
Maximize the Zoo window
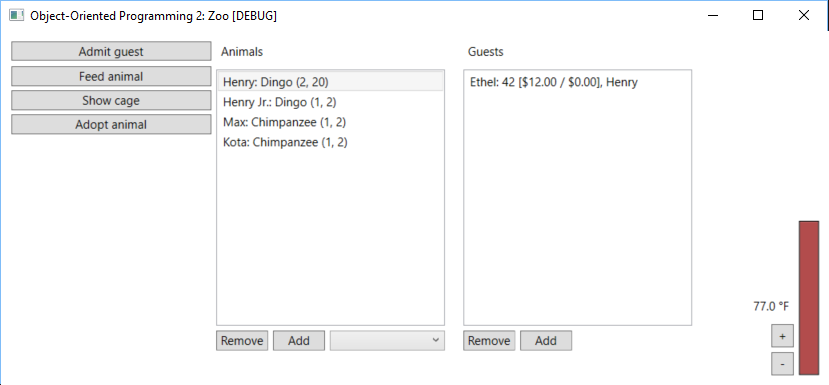(x=758, y=15)
